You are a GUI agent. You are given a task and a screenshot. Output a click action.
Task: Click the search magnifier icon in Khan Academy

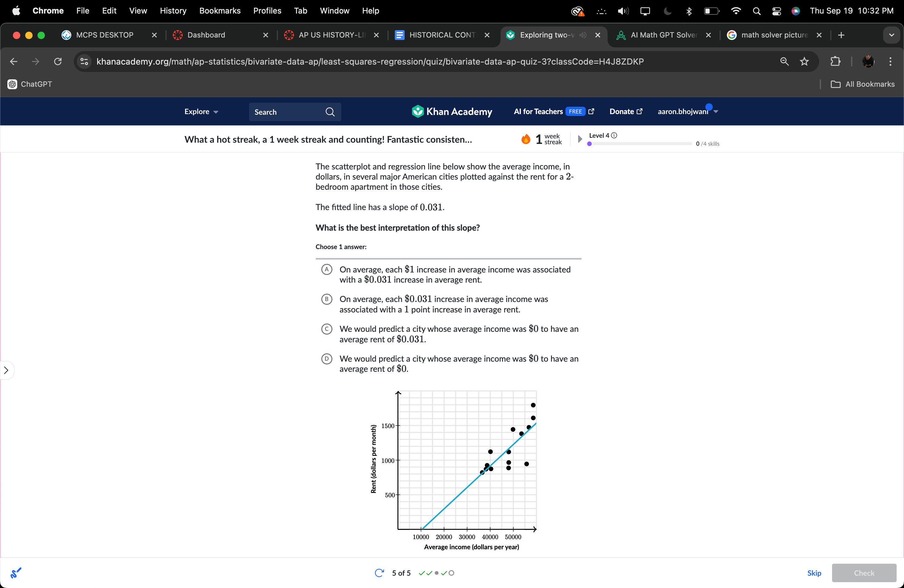330,112
